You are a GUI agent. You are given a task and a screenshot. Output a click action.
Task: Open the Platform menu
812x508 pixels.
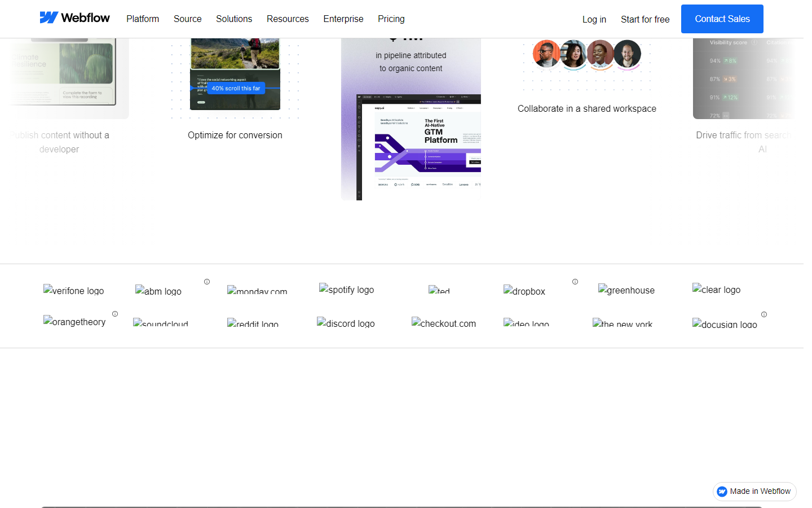coord(143,19)
